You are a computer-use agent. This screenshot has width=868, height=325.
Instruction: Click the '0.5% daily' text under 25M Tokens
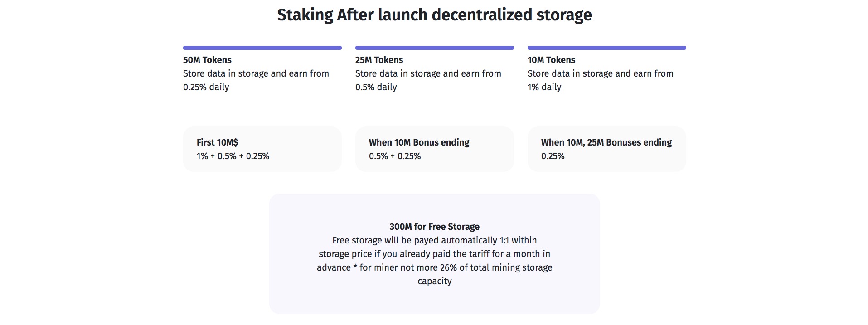tap(376, 87)
